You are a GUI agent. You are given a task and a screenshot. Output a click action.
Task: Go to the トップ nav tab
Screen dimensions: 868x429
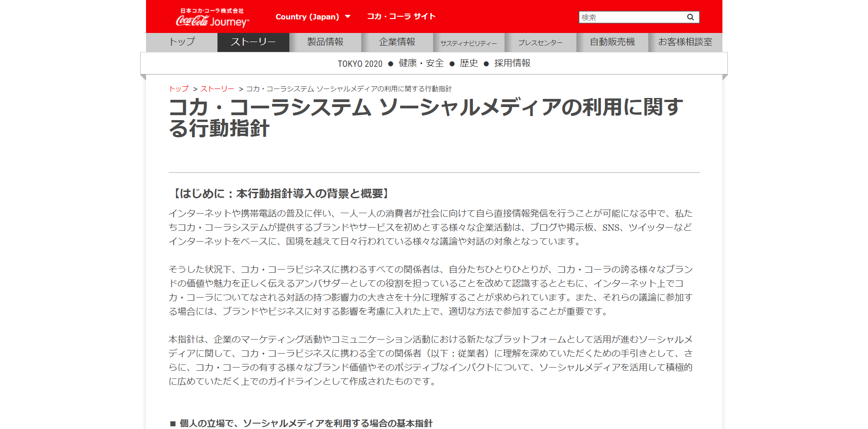(x=182, y=42)
